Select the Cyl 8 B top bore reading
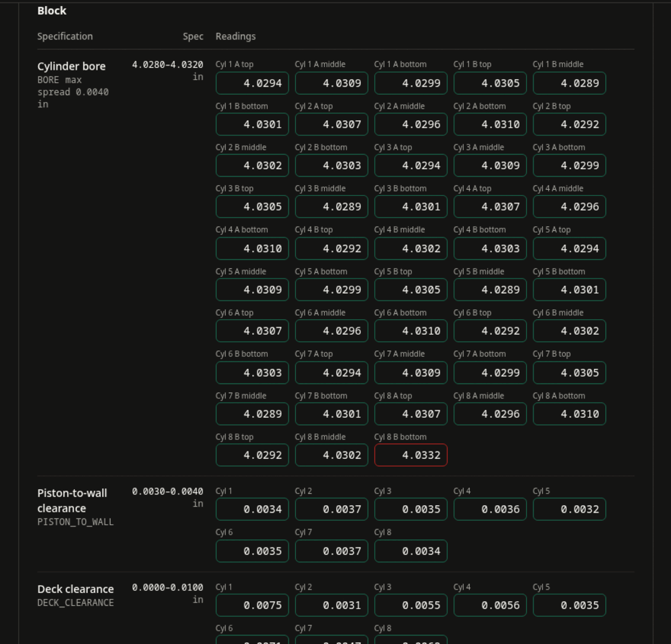The width and height of the screenshot is (671, 644). tap(252, 455)
